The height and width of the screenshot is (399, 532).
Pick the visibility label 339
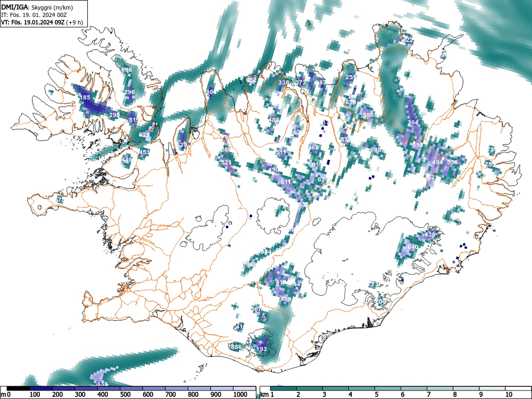(182, 145)
